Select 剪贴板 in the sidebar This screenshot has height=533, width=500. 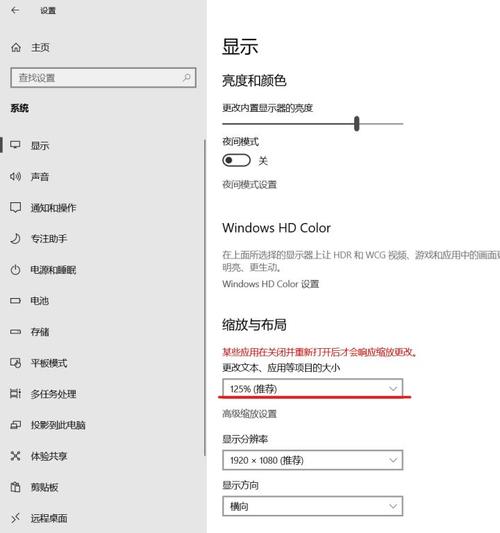45,487
